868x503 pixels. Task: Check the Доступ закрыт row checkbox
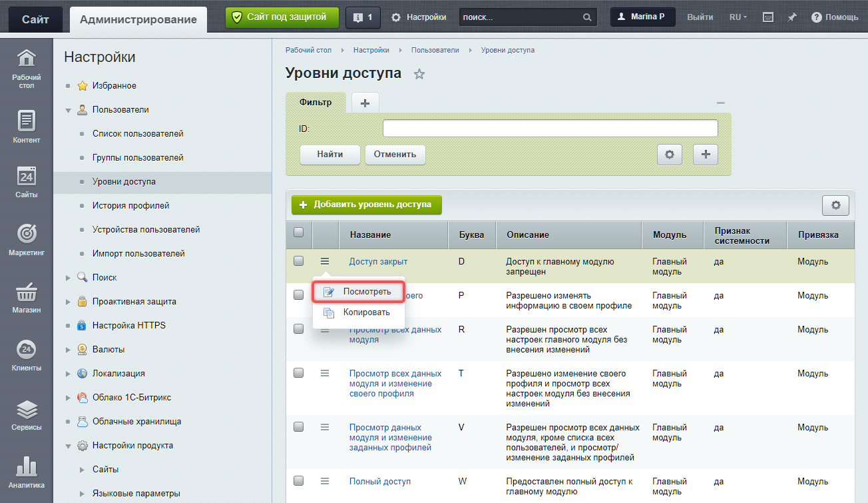[299, 261]
